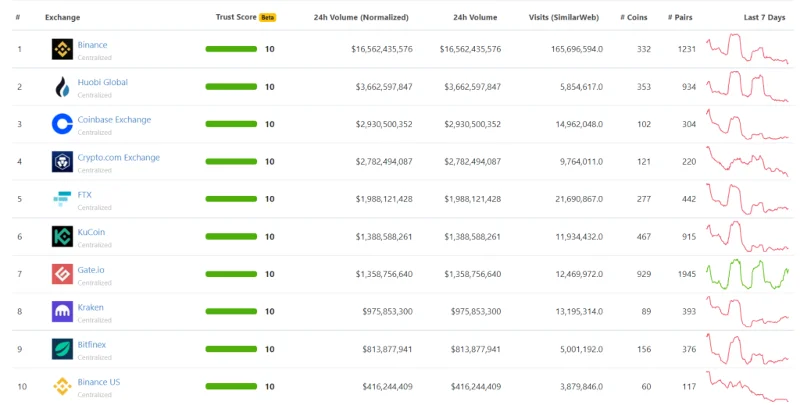The height and width of the screenshot is (405, 800).
Task: Sort by the # Pairs column header
Action: [680, 17]
